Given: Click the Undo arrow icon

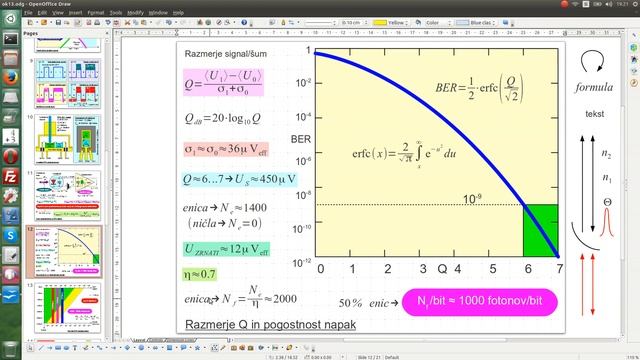Looking at the screenshot, I should [169, 22].
